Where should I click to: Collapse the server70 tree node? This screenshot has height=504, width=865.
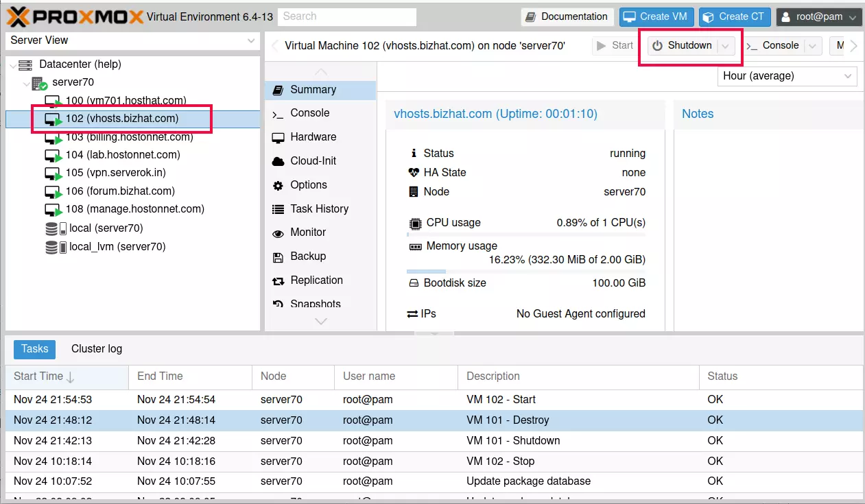click(x=26, y=82)
